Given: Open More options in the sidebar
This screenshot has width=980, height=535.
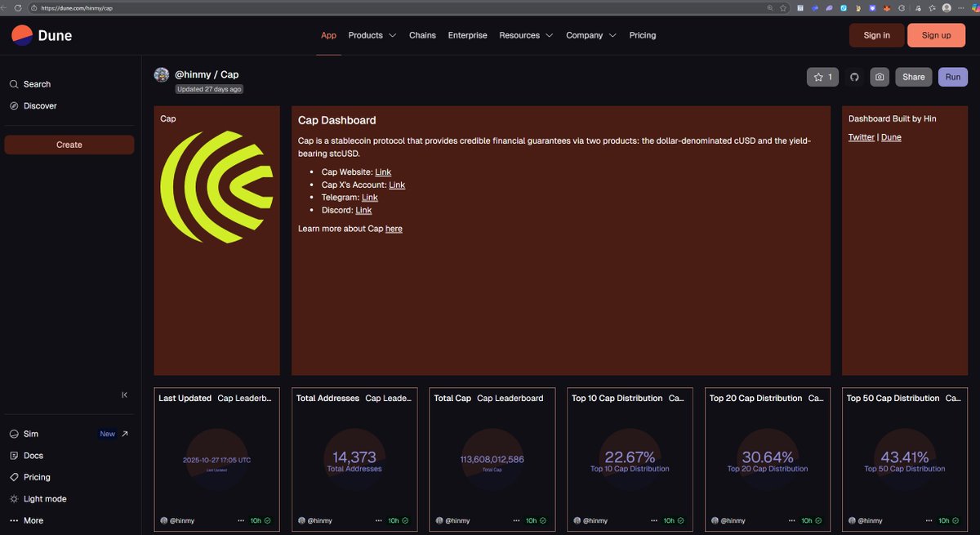Looking at the screenshot, I should (x=33, y=520).
